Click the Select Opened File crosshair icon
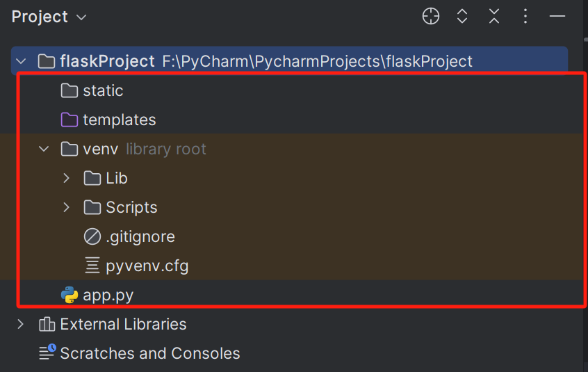Screen dimensions: 588x372 click(x=431, y=17)
